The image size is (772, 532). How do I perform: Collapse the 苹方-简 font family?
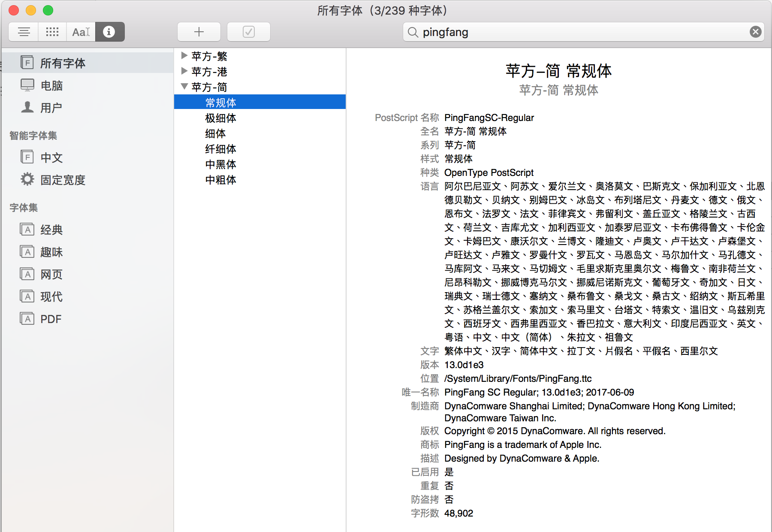tap(184, 86)
